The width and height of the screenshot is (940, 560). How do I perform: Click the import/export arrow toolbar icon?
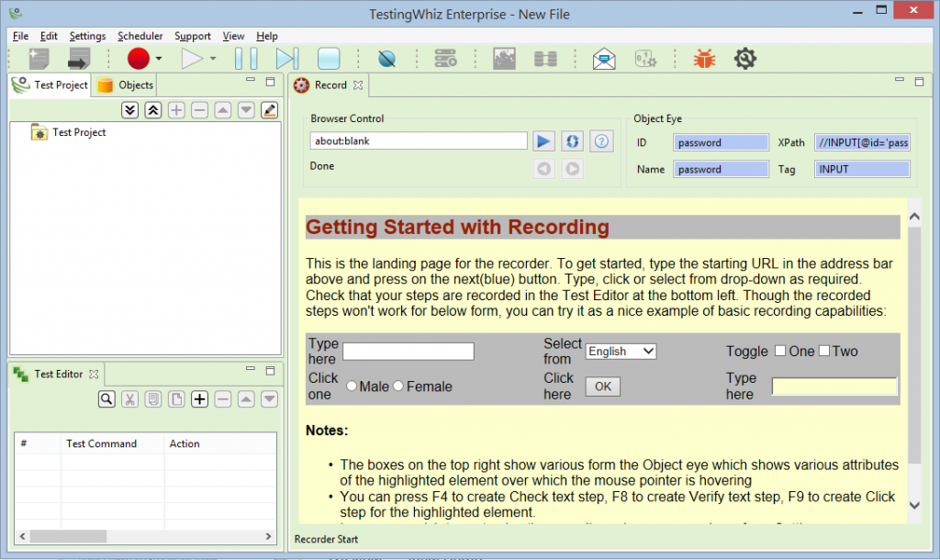pyautogui.click(x=79, y=59)
